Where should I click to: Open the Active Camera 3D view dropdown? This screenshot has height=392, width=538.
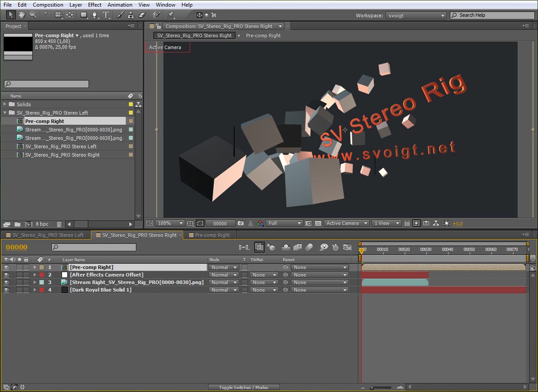point(347,223)
